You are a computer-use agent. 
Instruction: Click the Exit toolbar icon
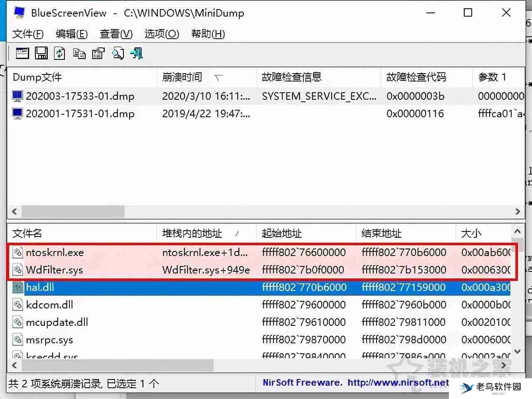click(x=137, y=53)
